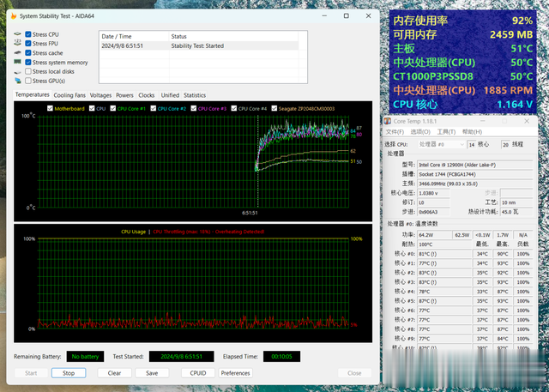549x392 pixels.
Task: Click the Core Temp app icon in title bar
Action: (x=387, y=121)
